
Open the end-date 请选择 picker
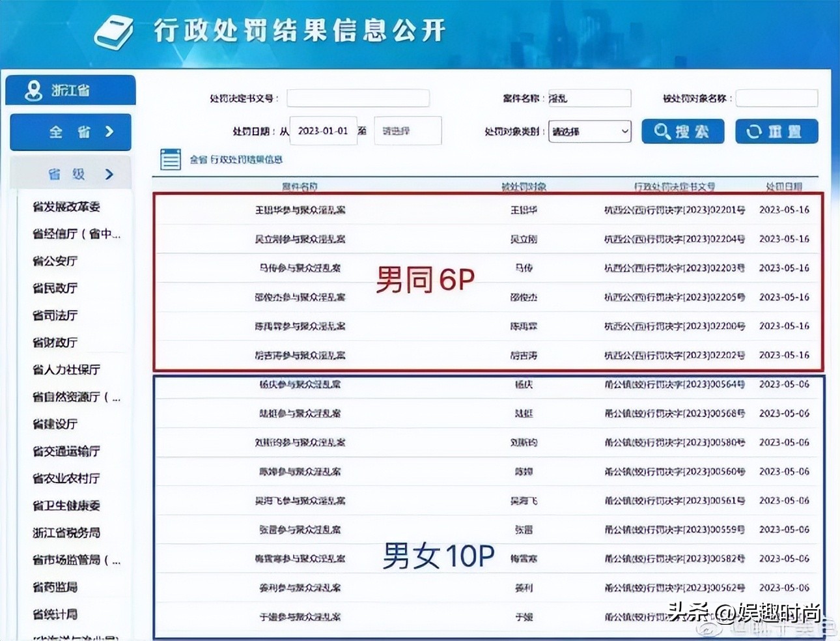click(x=407, y=131)
